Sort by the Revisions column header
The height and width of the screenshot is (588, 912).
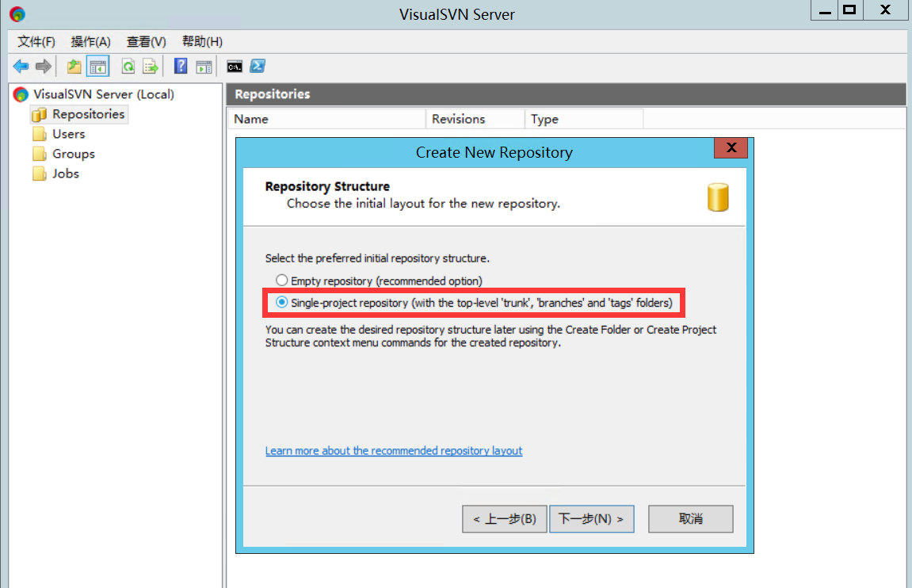[x=475, y=119]
